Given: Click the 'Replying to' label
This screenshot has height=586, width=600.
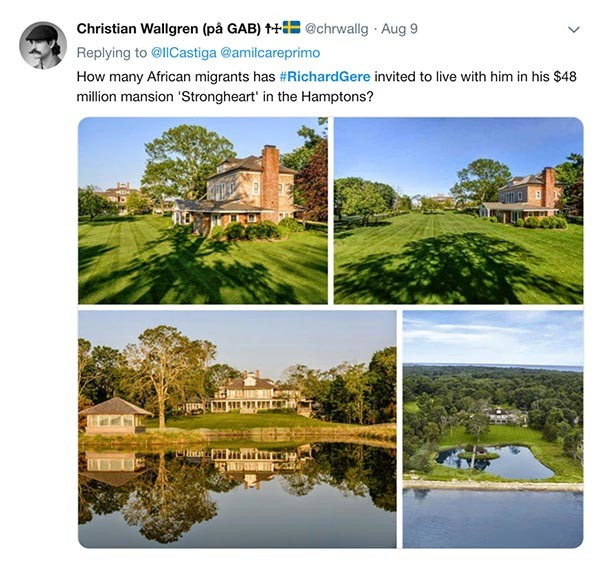Looking at the screenshot, I should tap(112, 52).
